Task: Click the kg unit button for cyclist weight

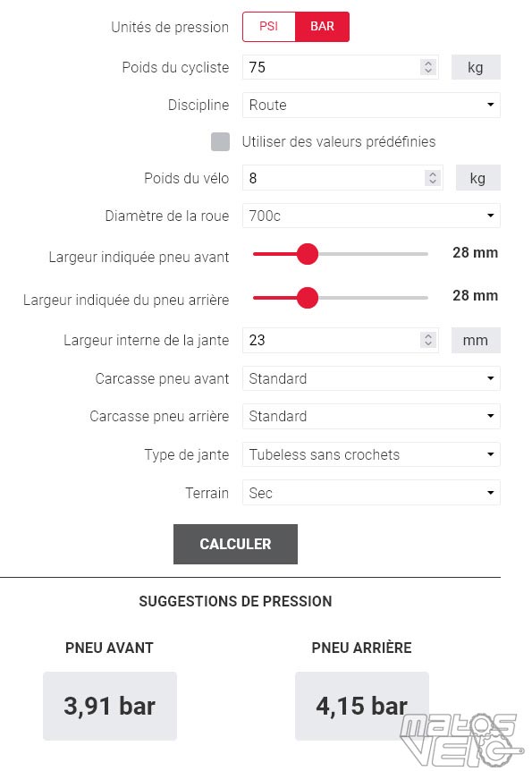Action: click(x=476, y=67)
